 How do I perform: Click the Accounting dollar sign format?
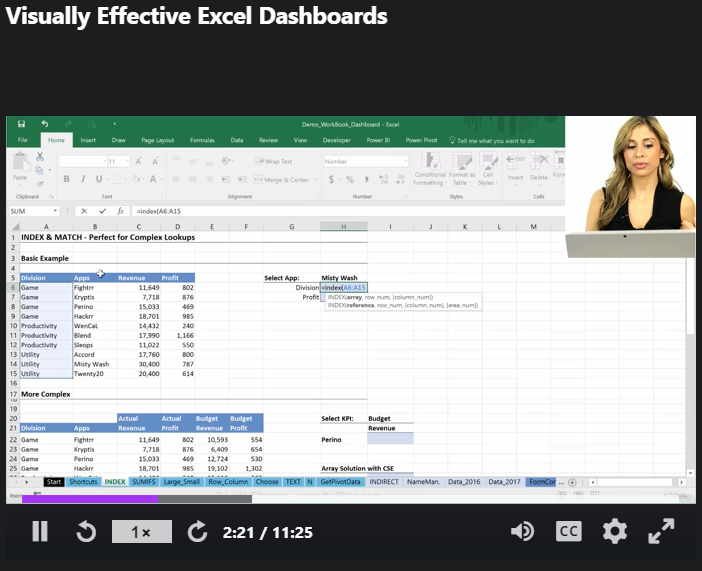(x=331, y=180)
